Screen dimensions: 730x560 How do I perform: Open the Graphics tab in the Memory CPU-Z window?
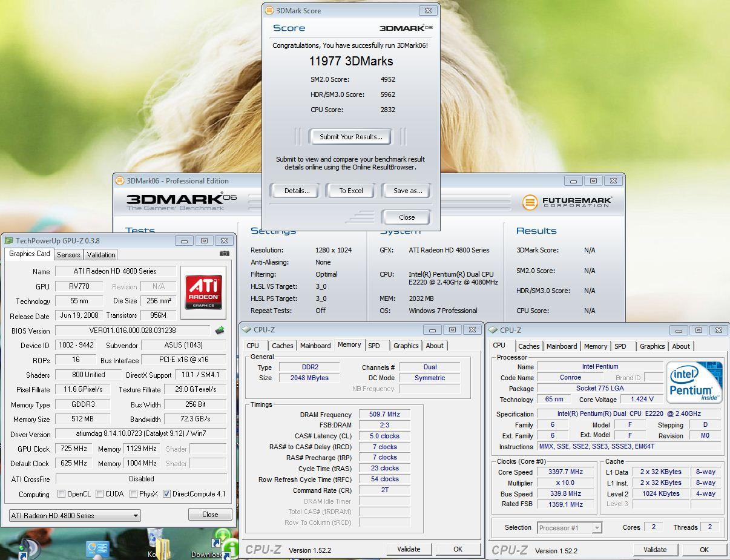pos(406,346)
